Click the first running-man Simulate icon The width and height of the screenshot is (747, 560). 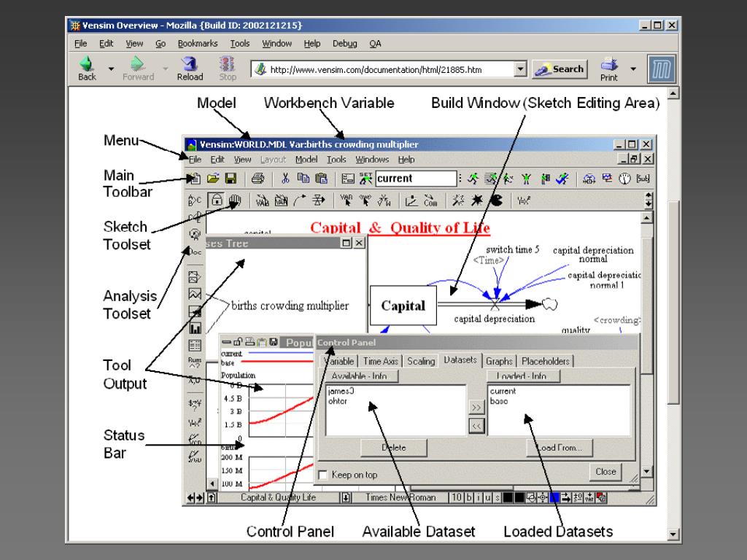click(x=473, y=179)
